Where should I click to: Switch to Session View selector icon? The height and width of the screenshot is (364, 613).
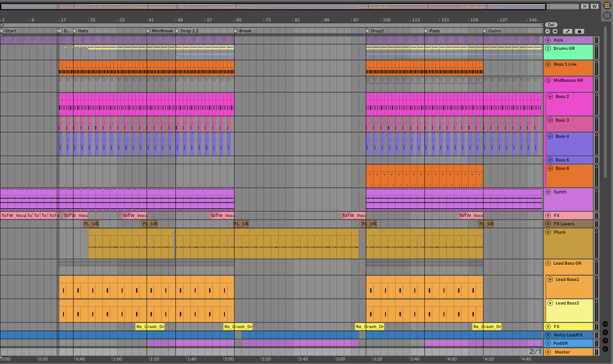point(607,16)
